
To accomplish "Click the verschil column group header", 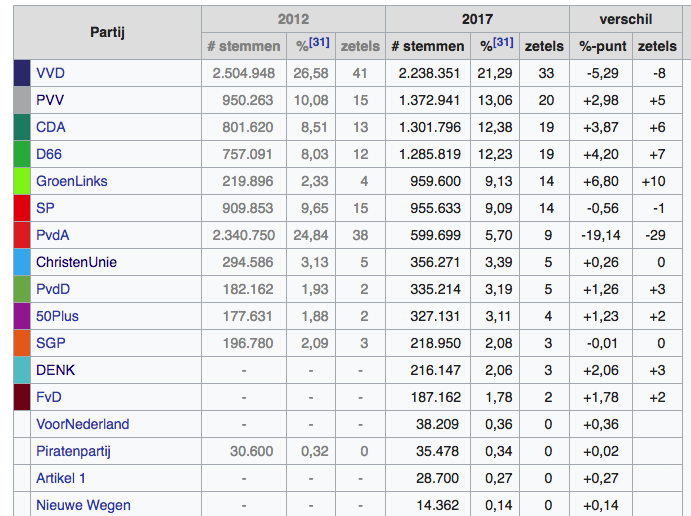I will pyautogui.click(x=626, y=19).
